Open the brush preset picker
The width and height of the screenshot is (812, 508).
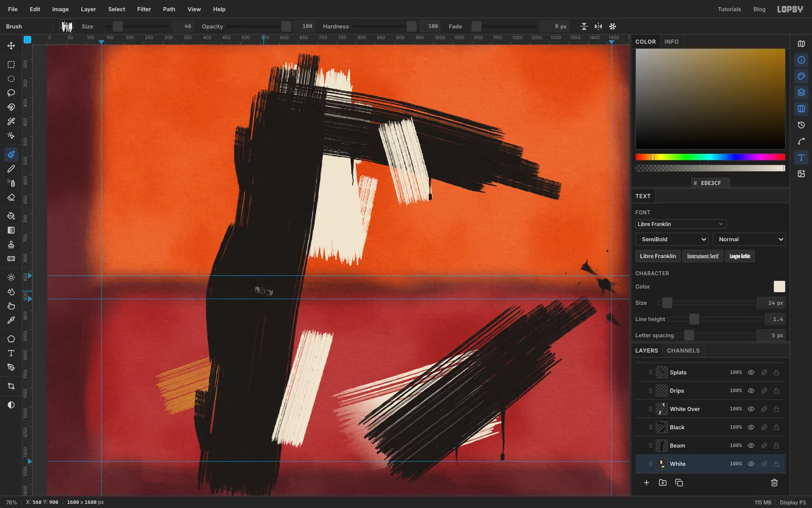[x=66, y=26]
